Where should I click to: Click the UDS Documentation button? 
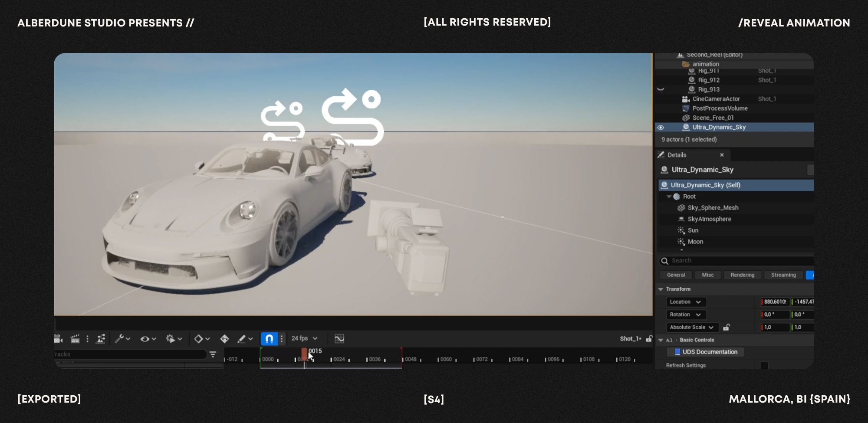click(706, 352)
